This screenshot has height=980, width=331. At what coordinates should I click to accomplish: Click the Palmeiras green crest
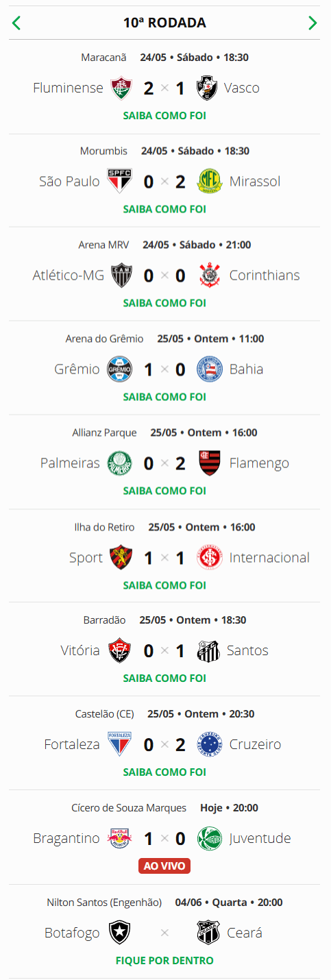(x=121, y=463)
